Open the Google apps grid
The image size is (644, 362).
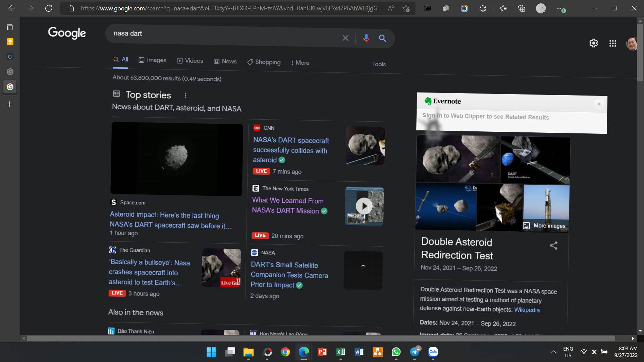pyautogui.click(x=613, y=44)
